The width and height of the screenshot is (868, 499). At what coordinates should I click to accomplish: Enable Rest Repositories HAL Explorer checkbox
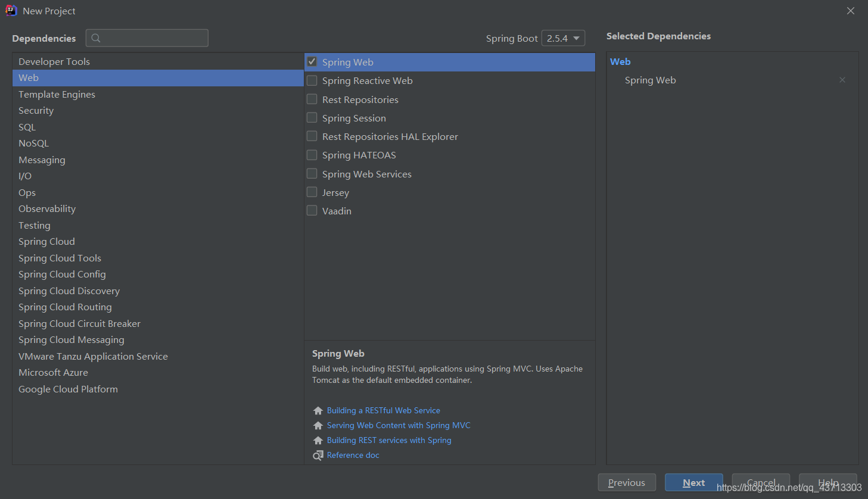click(312, 136)
